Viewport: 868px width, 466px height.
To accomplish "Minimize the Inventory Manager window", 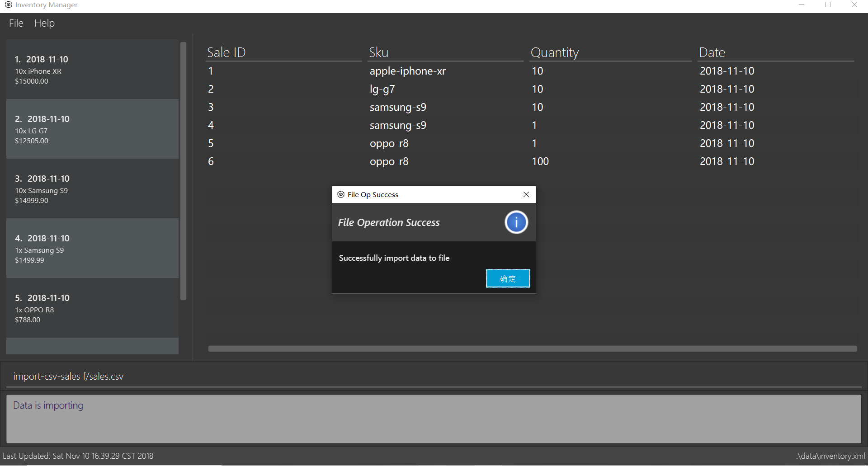I will click(x=802, y=5).
